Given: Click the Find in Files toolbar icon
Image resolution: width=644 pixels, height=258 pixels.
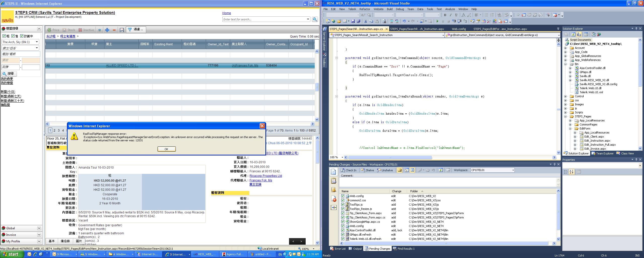Looking at the screenshot, I should (x=384, y=21).
